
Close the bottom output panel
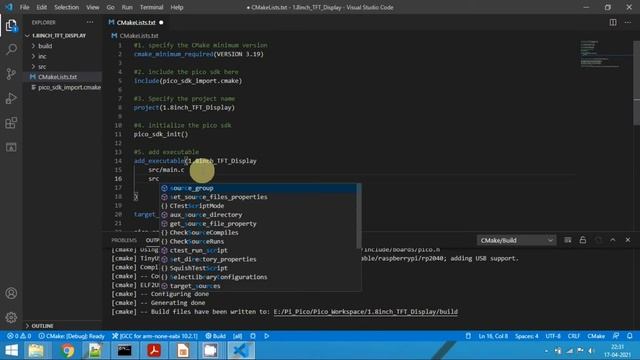(628, 240)
